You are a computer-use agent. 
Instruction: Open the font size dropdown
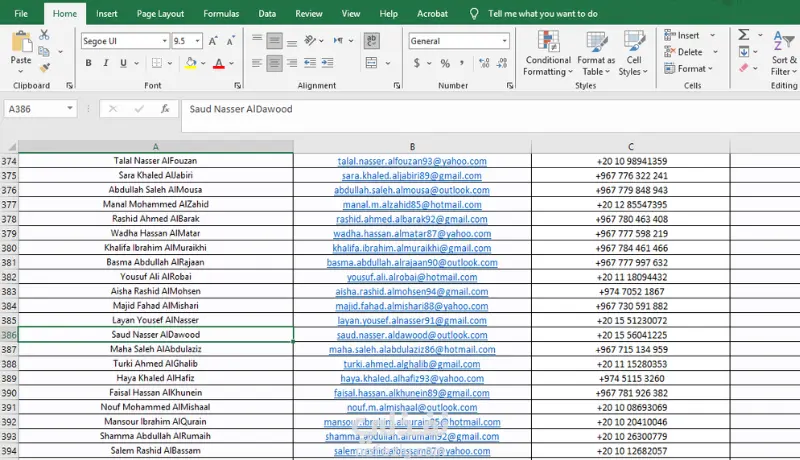click(197, 41)
